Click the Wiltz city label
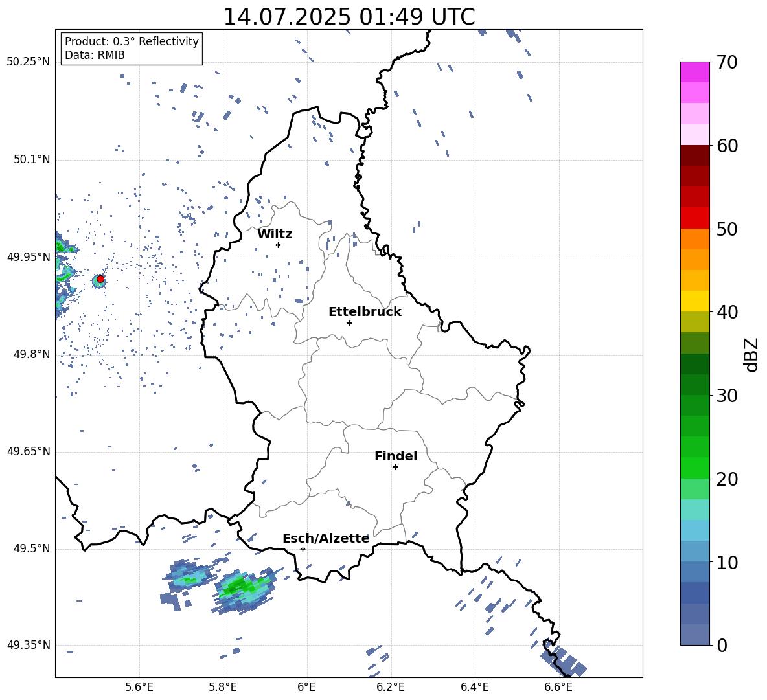The image size is (767, 700). pyautogui.click(x=275, y=234)
